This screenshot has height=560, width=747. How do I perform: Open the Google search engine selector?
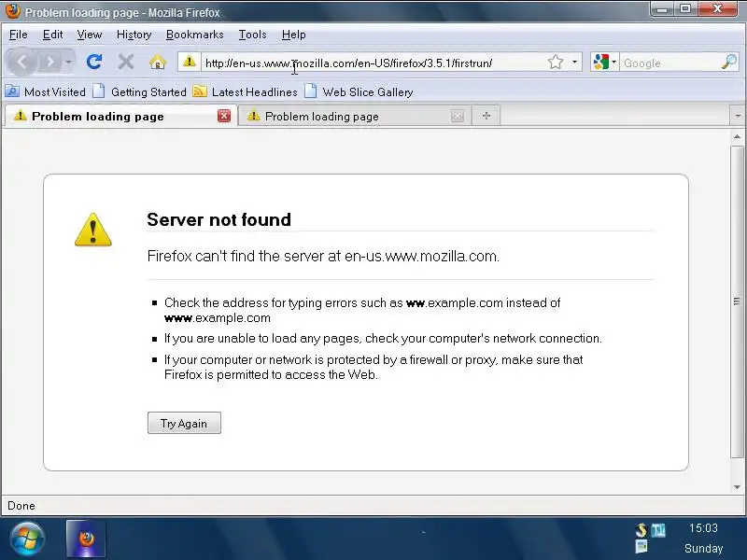pos(604,62)
